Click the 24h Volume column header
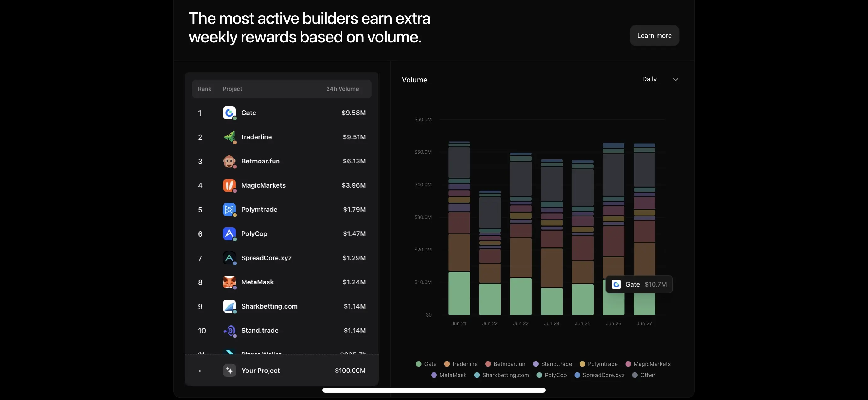The height and width of the screenshot is (400, 868). coord(342,89)
